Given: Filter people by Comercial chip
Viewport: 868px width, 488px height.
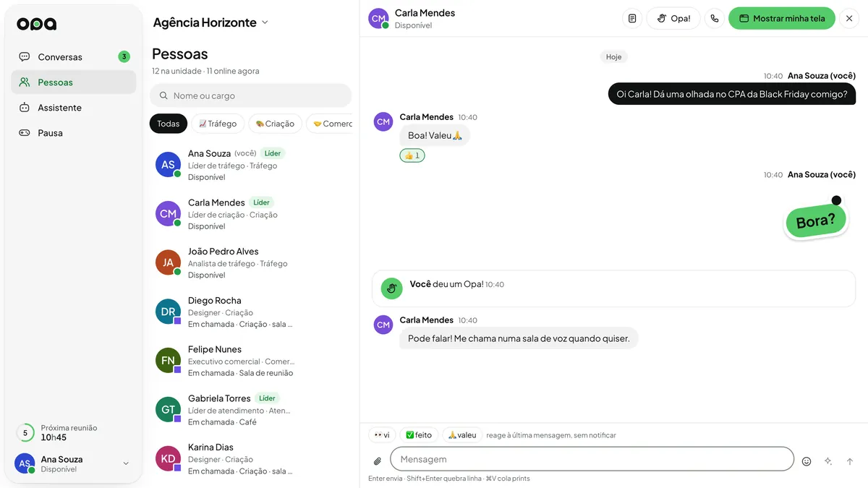Looking at the screenshot, I should pyautogui.click(x=330, y=124).
